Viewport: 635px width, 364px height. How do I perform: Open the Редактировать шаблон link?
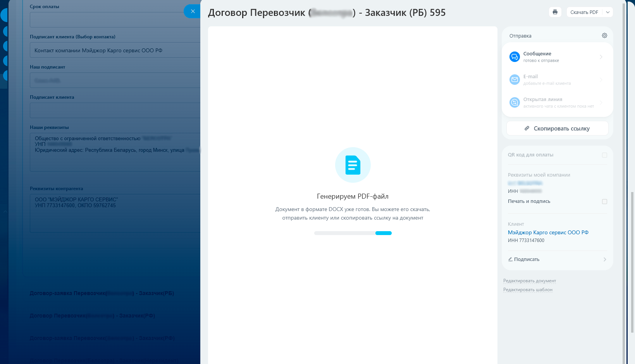(528, 290)
